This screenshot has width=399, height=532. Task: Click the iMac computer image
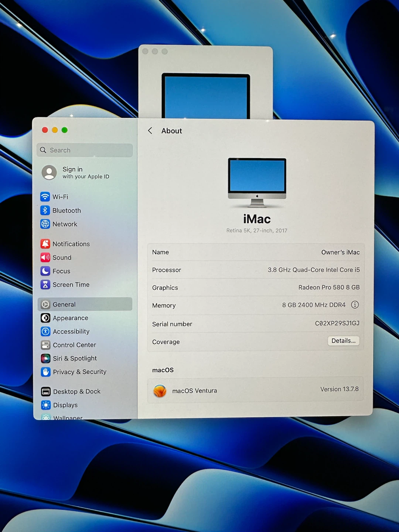pyautogui.click(x=257, y=183)
